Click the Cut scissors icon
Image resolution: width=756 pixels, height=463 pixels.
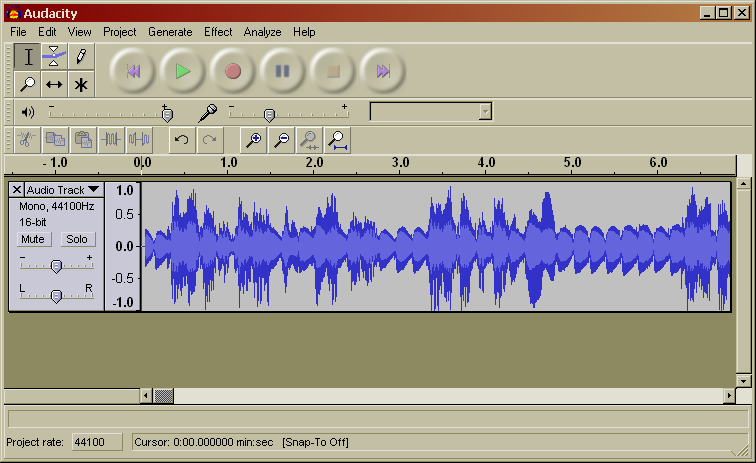[27, 140]
